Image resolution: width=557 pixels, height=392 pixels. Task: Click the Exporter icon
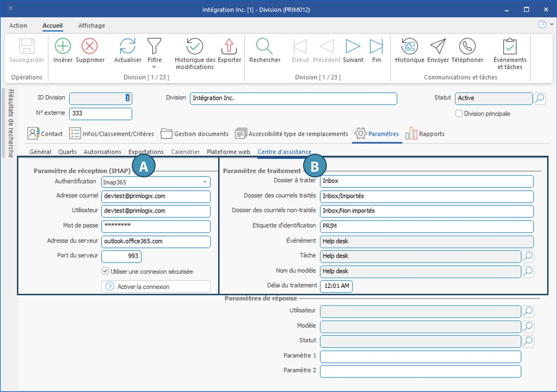click(x=229, y=46)
